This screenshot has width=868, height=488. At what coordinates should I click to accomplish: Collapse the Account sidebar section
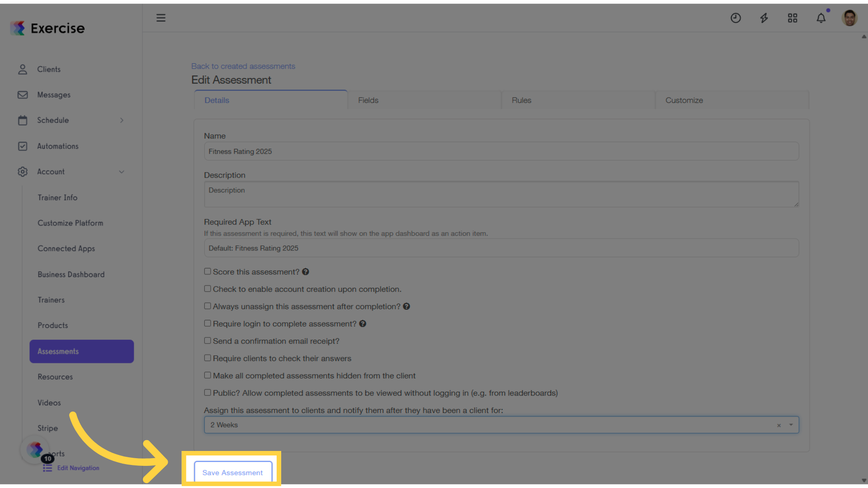coord(122,172)
